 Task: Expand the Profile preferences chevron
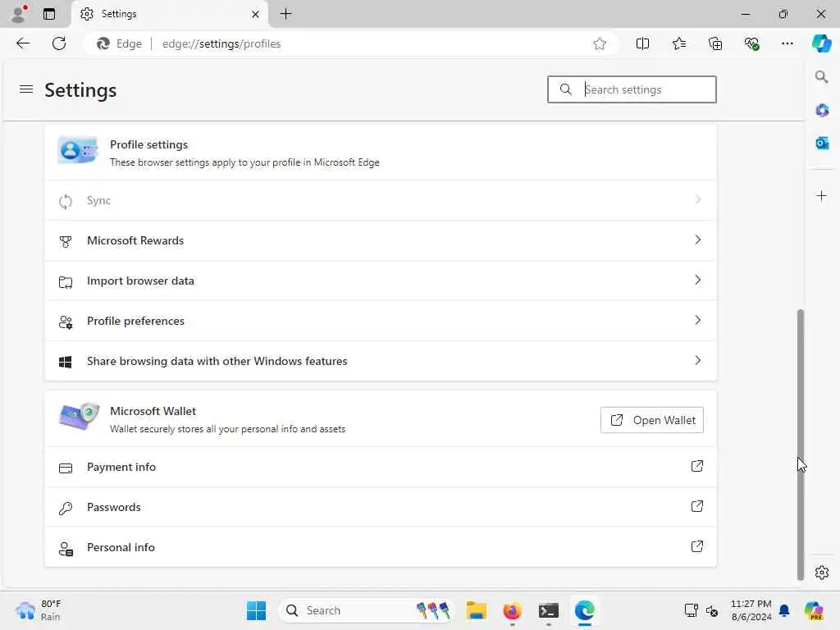click(697, 321)
